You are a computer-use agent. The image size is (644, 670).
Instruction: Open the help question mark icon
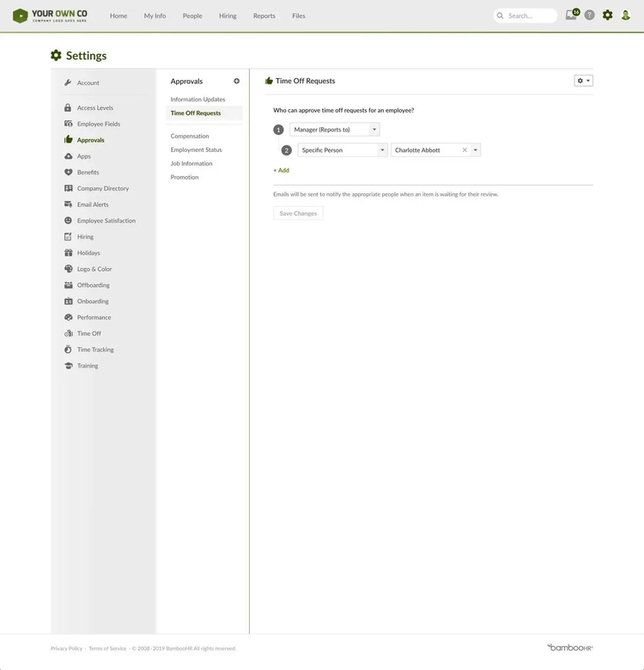click(589, 15)
